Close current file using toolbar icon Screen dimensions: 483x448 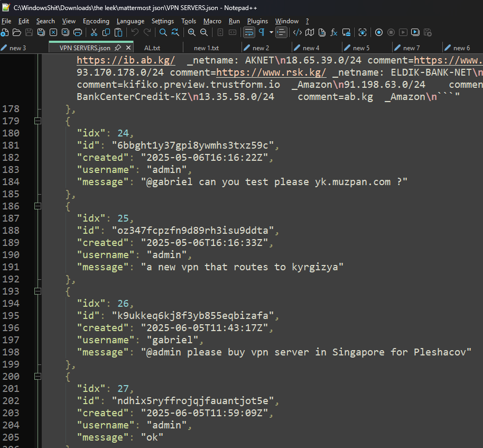(x=53, y=32)
